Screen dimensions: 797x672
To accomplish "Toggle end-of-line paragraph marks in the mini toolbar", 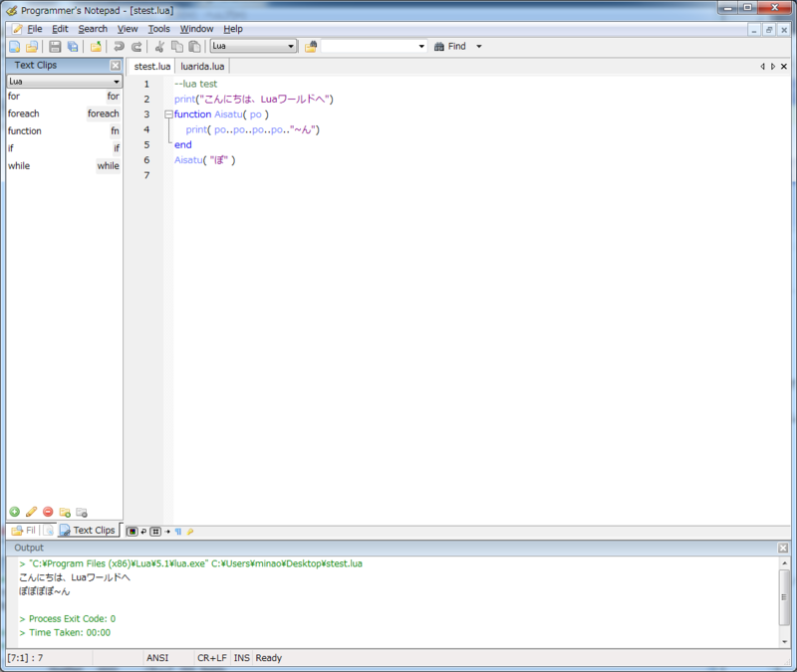I will coord(178,532).
